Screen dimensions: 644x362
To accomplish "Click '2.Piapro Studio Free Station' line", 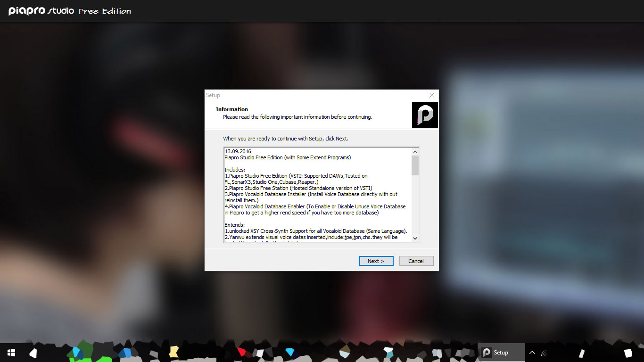I will (298, 188).
